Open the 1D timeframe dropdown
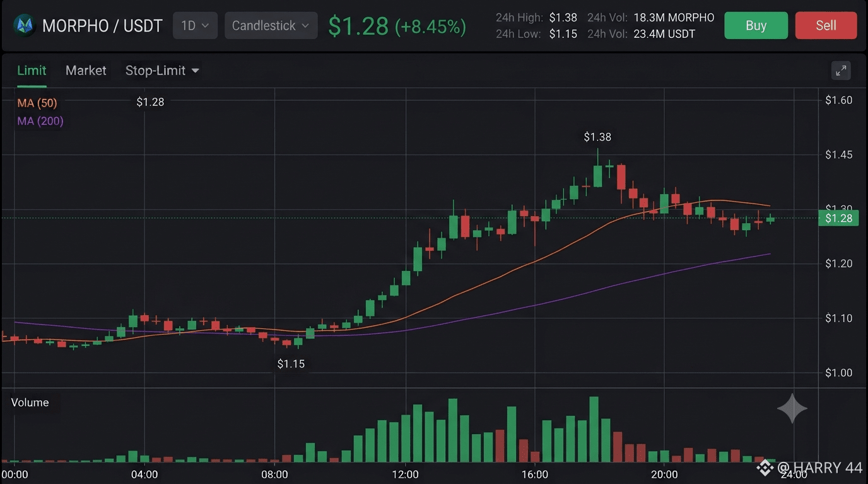The image size is (868, 484). coord(195,25)
